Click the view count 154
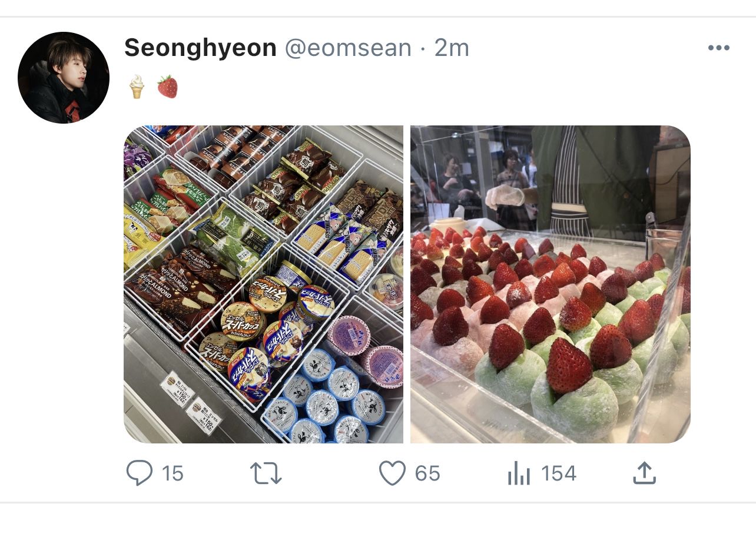The height and width of the screenshot is (540, 756). (558, 473)
